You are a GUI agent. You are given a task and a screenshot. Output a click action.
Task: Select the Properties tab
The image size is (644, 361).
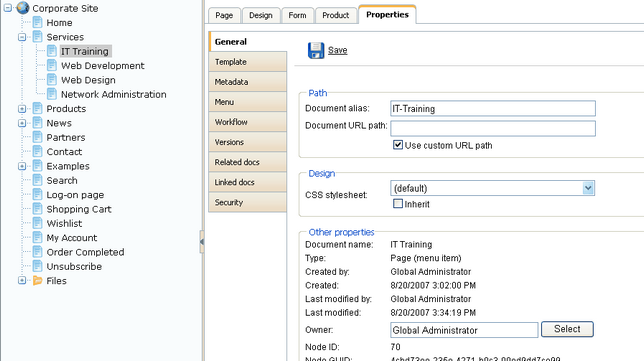click(x=387, y=15)
